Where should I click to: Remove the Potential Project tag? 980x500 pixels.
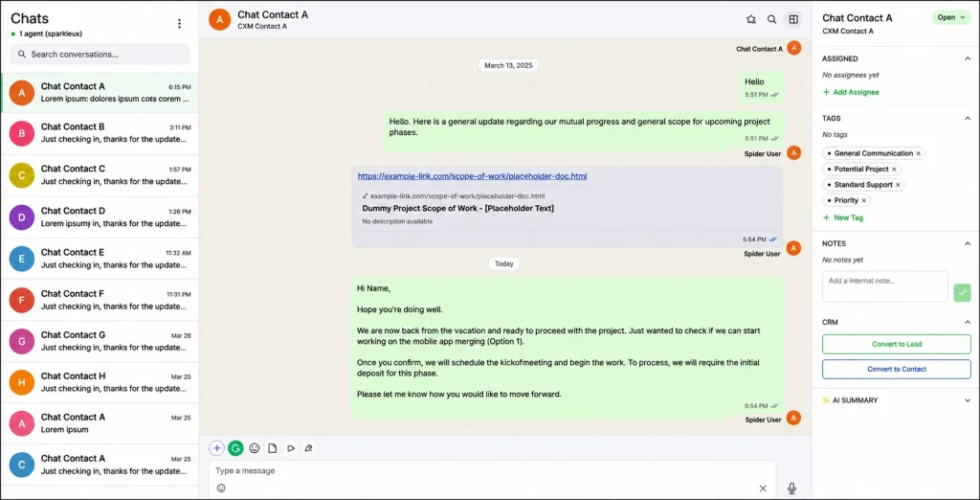point(894,169)
